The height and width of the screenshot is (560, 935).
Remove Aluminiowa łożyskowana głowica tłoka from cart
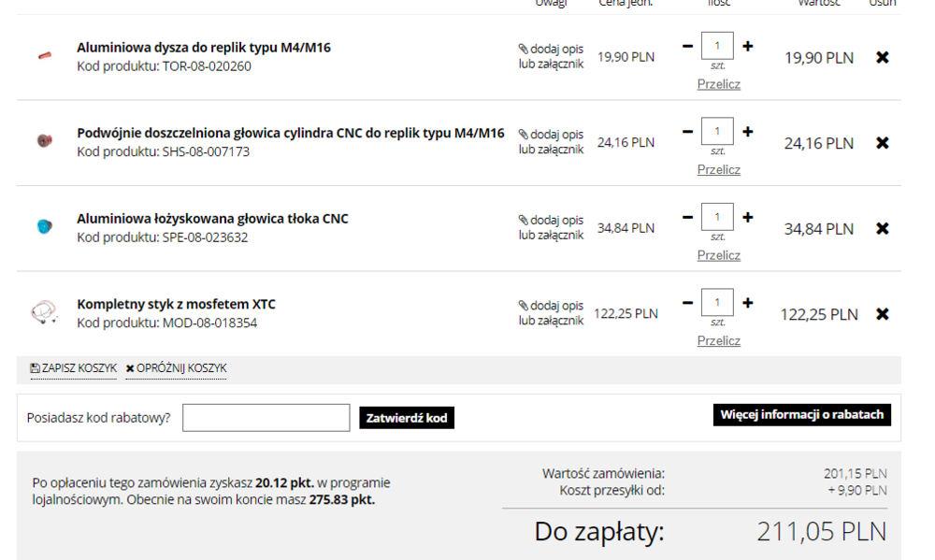coord(882,229)
